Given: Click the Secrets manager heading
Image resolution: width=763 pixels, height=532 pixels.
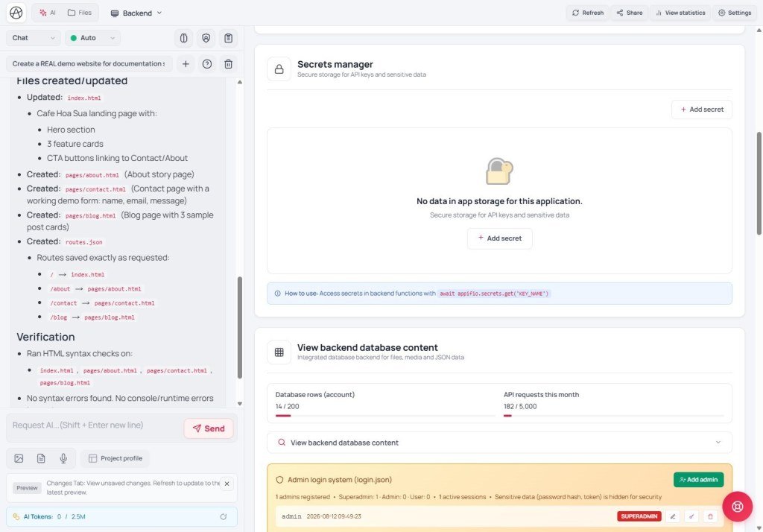Looking at the screenshot, I should (335, 64).
